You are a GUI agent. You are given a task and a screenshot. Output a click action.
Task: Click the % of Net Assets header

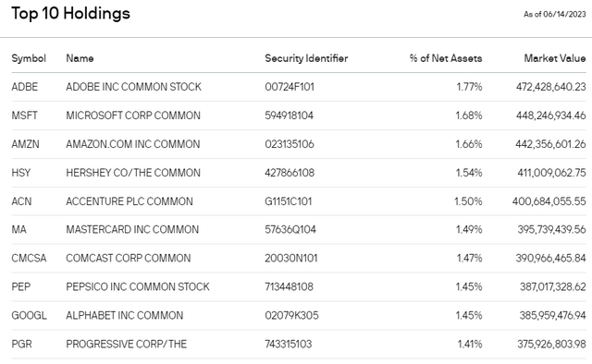tap(446, 58)
